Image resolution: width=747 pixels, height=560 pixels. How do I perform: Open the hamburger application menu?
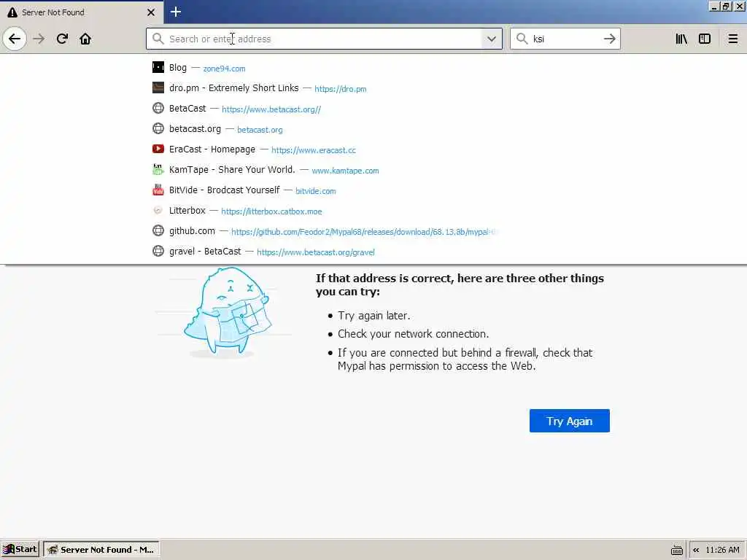tap(732, 39)
